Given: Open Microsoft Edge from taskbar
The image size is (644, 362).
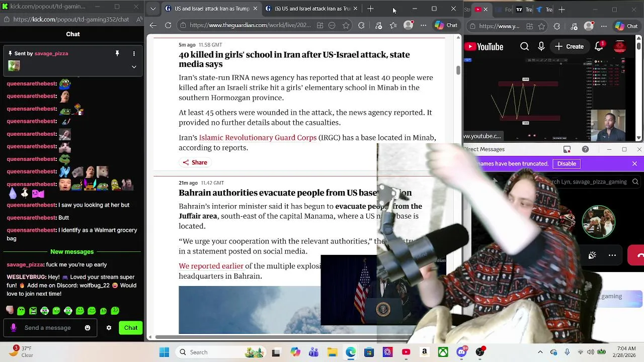Looking at the screenshot, I should pos(351,352).
